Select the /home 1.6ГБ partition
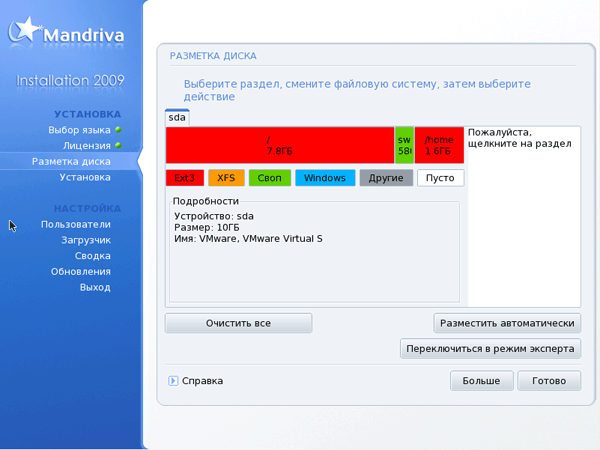Screen dimensions: 600x450 tap(439, 145)
